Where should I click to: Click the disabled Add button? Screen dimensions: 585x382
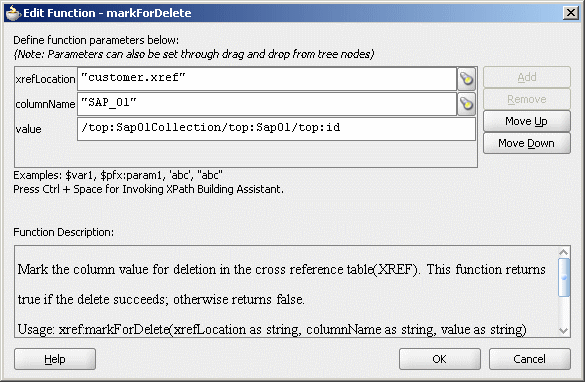point(526,77)
